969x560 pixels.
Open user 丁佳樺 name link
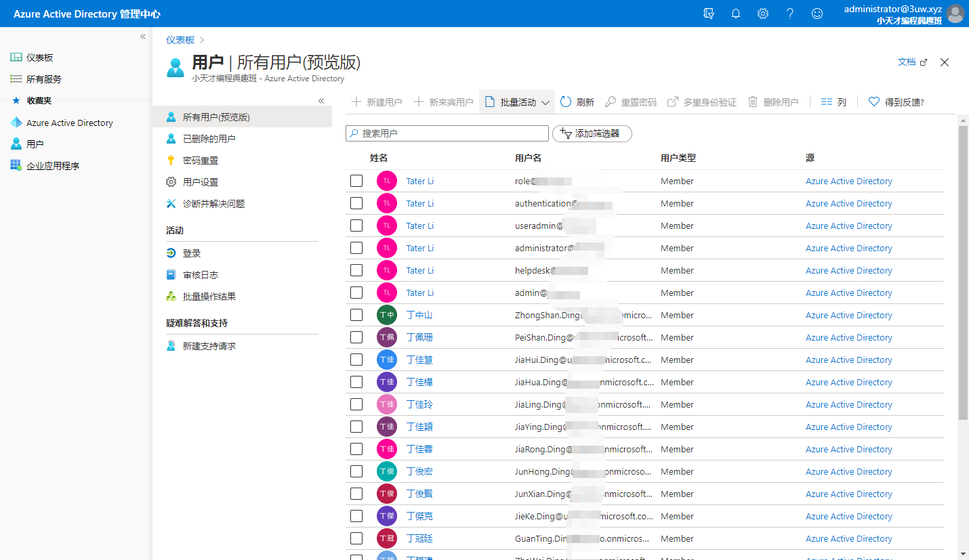coord(419,382)
